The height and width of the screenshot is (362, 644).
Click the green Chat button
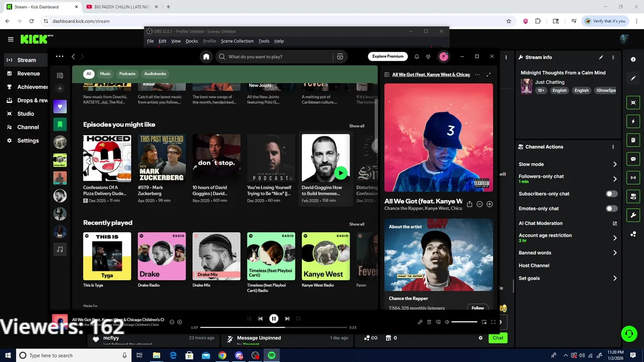click(498, 338)
